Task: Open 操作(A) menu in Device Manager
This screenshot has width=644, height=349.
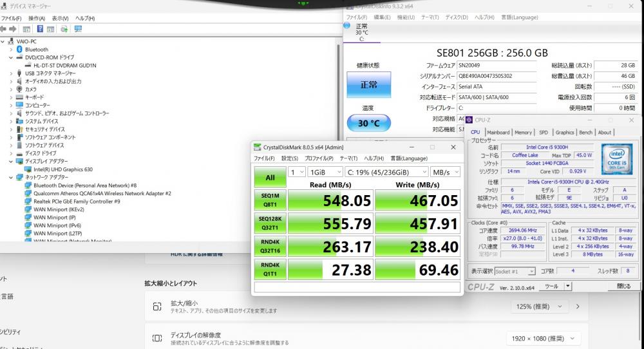Action: [37, 18]
